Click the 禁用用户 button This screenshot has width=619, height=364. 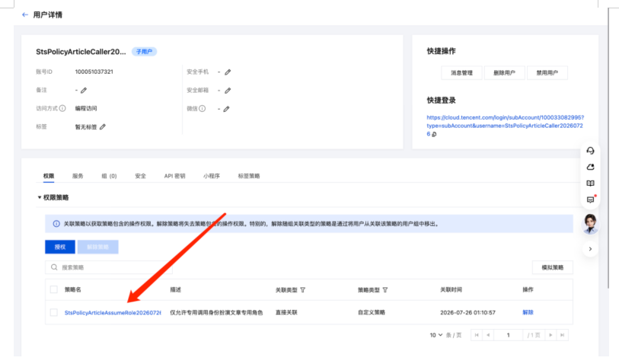[547, 72]
